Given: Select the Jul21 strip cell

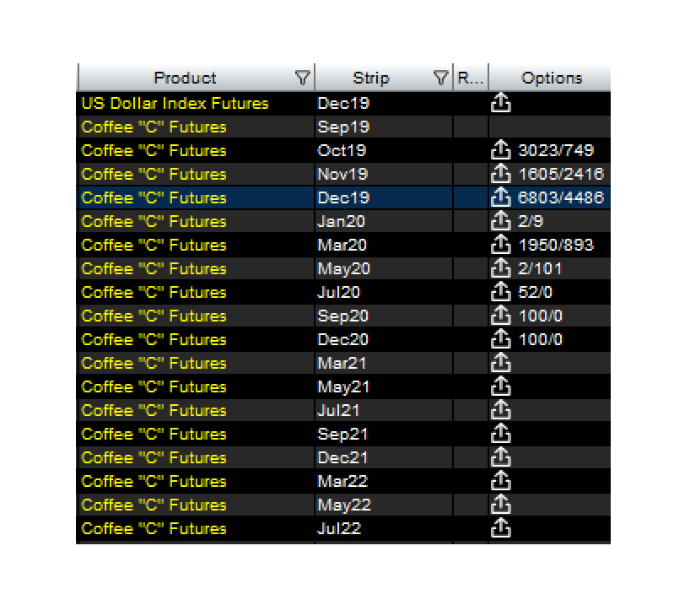Looking at the screenshot, I should [383, 410].
